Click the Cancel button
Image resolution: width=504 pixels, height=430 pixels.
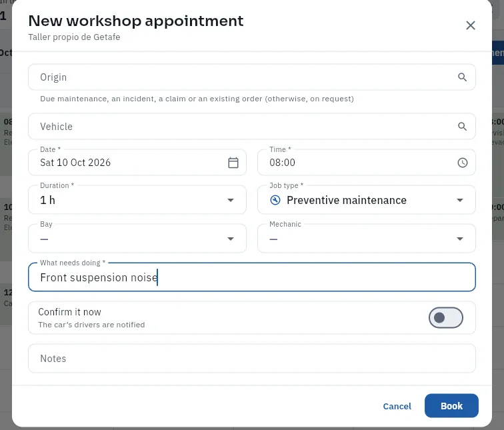point(397,406)
